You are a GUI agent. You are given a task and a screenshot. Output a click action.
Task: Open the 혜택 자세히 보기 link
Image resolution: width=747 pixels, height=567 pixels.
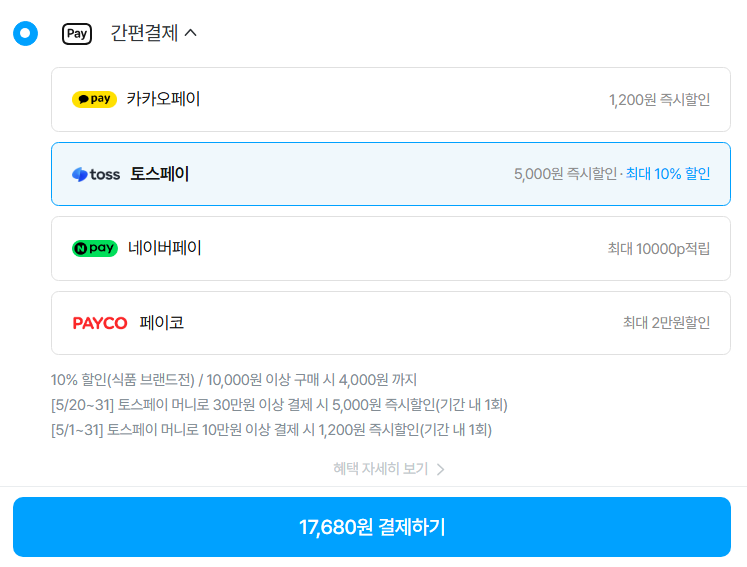point(389,469)
